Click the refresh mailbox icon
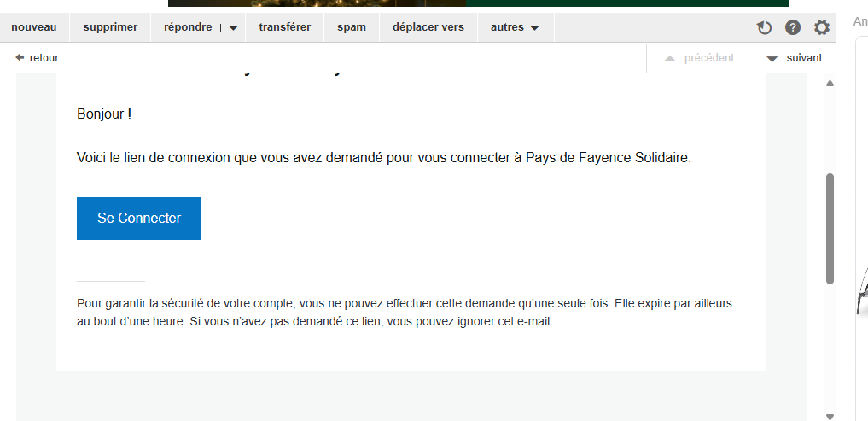The image size is (868, 421). pos(764,28)
